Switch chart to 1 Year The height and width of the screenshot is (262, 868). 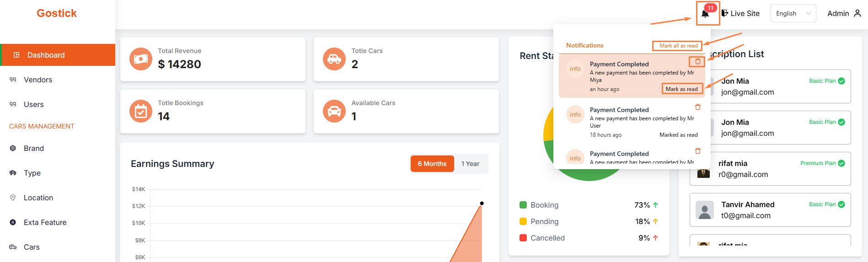point(470,164)
